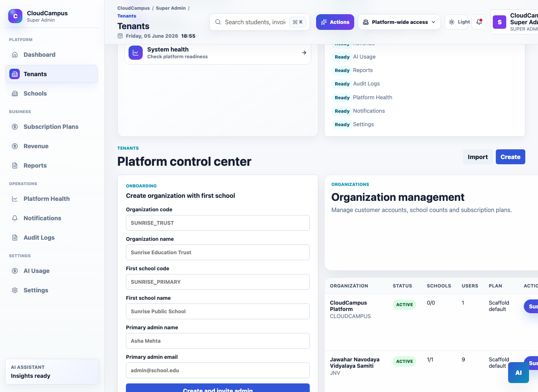
Task: Click 'CloudCampus Platform' organization name
Action: (x=348, y=306)
